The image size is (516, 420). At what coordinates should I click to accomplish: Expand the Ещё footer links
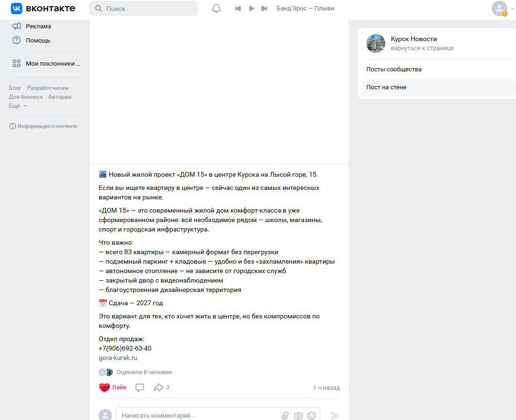(18, 106)
